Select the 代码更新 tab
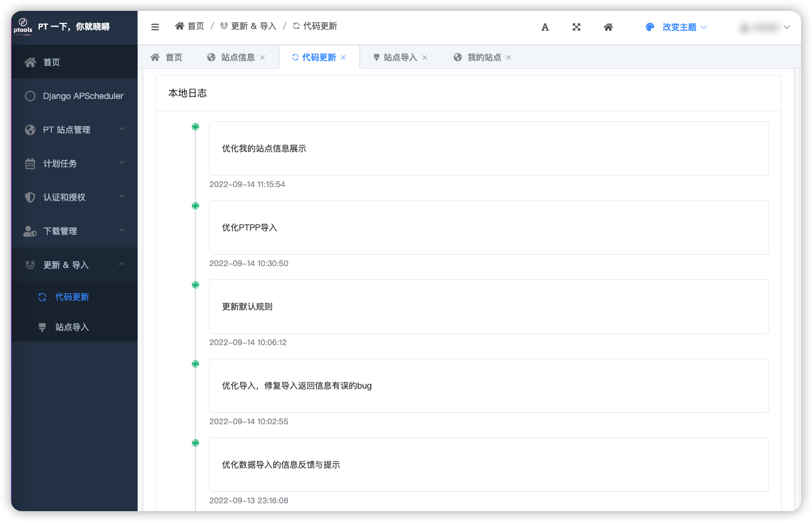Viewport: 812px width, 522px height. [319, 57]
